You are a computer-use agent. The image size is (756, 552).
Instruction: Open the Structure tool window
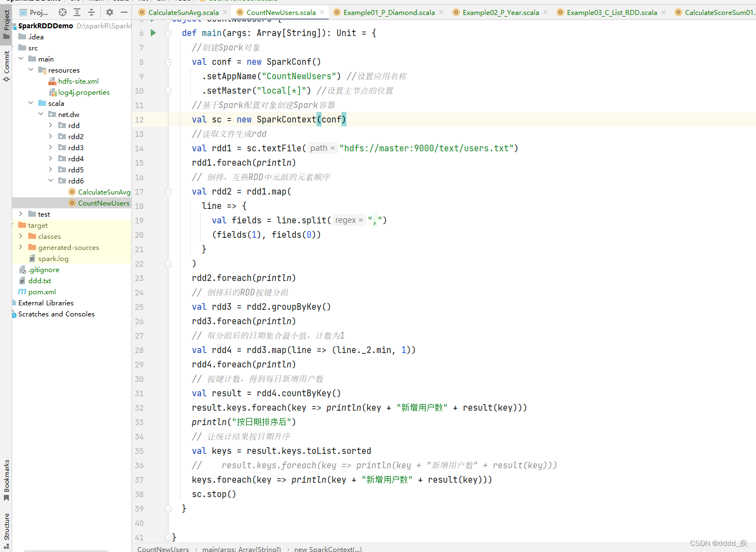click(6, 531)
